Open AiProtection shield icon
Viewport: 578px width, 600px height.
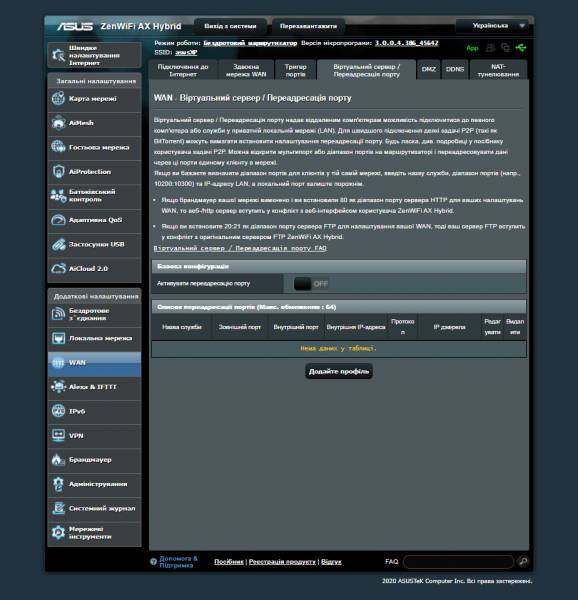tap(59, 171)
